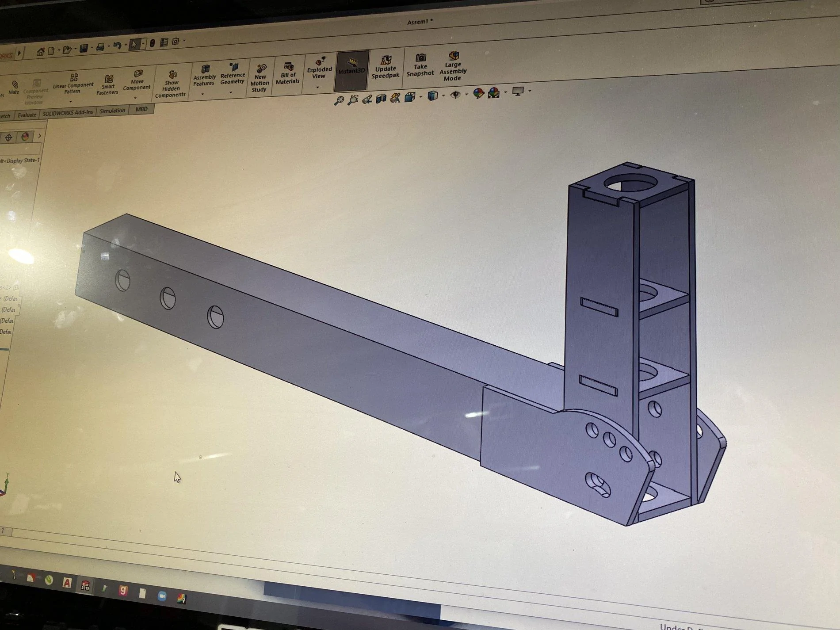
Task: Select Move Component tool
Action: coord(137,80)
